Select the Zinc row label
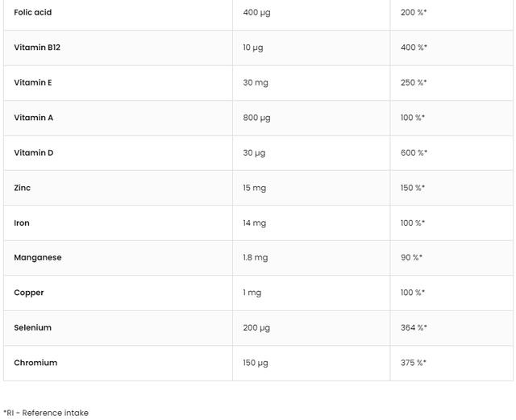 [x=23, y=188]
